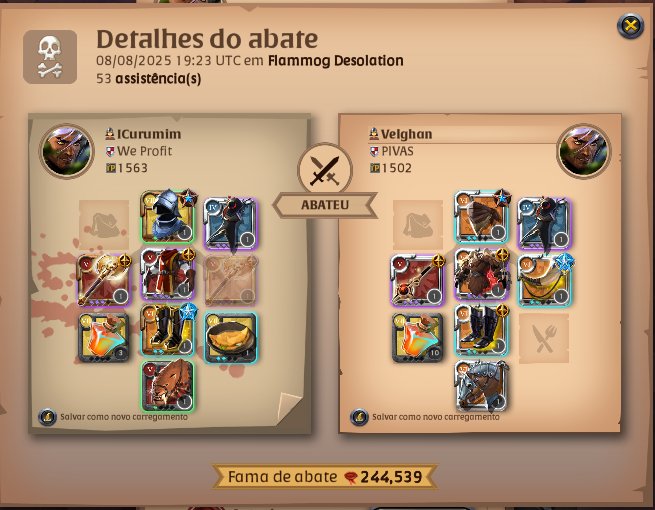Click Velghan's character avatar portrait
This screenshot has width=655, height=510.
[584, 151]
